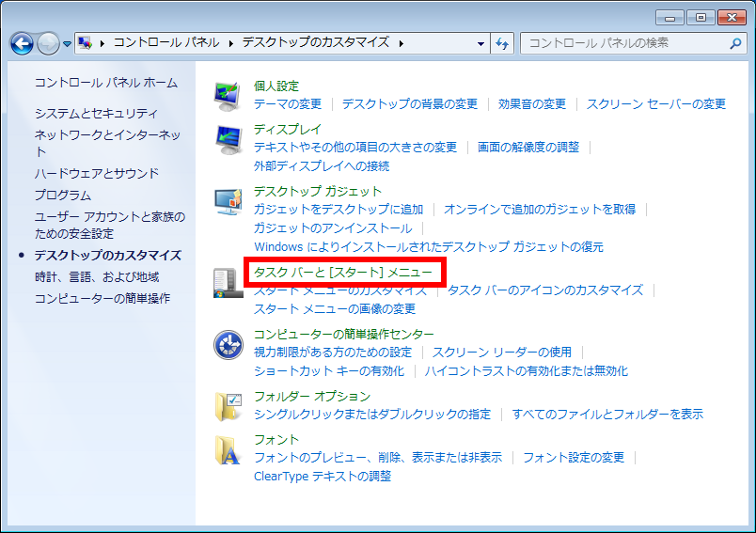Click 効果音の変更 link

tap(532, 104)
